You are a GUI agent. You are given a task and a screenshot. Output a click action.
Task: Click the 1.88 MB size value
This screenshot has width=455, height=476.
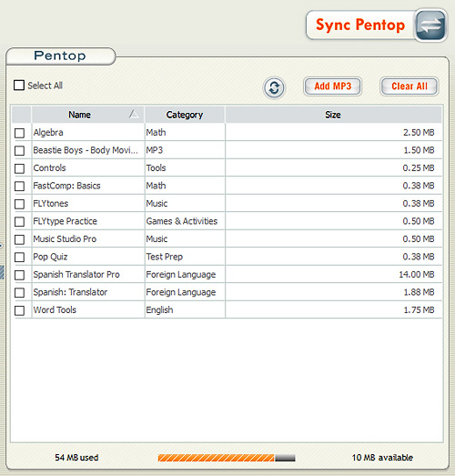419,292
